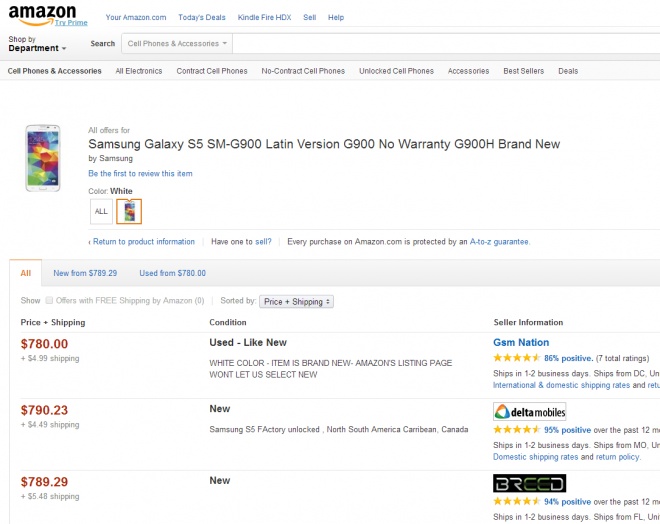This screenshot has height=524, width=660.
Task: Open Accessories nav item
Action: 468,71
